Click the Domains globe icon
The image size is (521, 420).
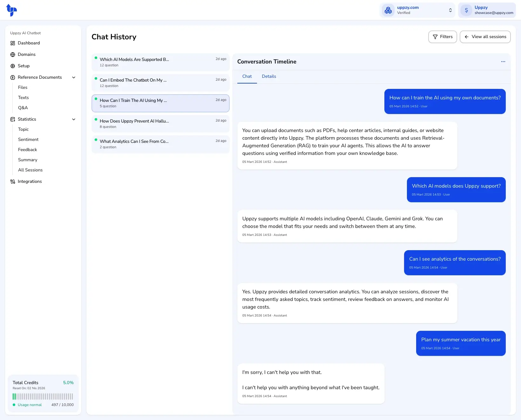[x=13, y=55]
